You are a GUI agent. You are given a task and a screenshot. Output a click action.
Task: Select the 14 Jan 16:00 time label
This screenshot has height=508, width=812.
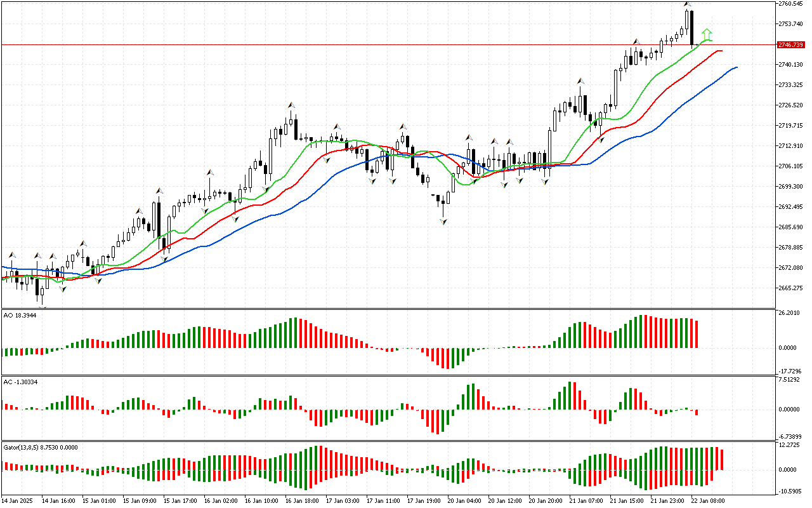(x=58, y=501)
